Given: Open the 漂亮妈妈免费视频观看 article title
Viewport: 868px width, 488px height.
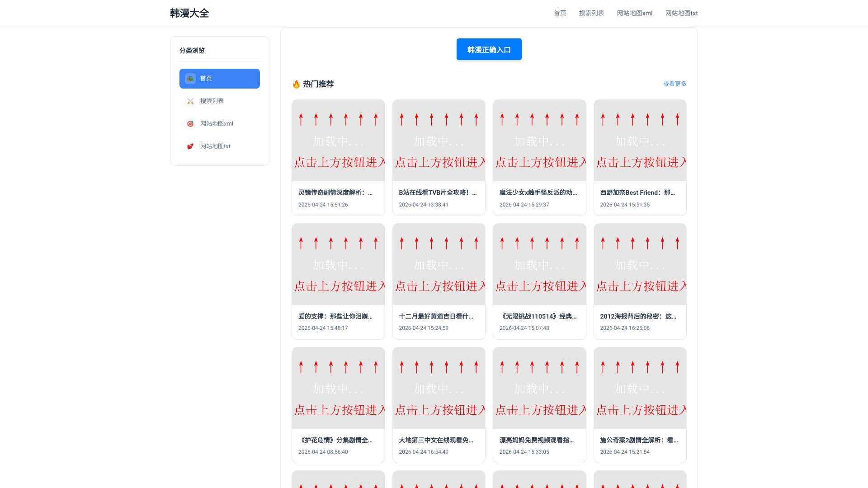Looking at the screenshot, I should click(x=537, y=440).
